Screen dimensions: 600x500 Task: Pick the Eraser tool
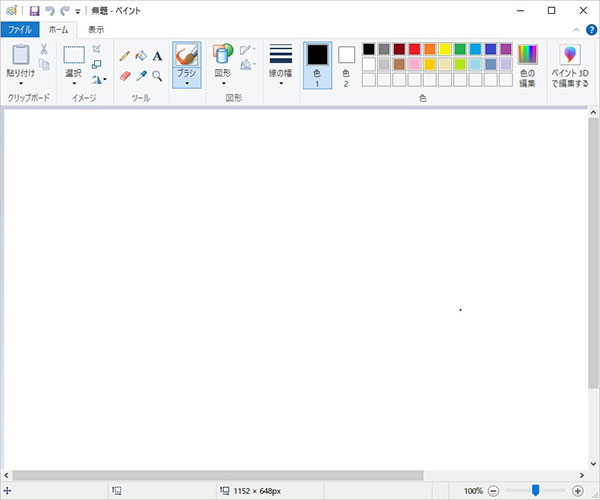tap(125, 75)
